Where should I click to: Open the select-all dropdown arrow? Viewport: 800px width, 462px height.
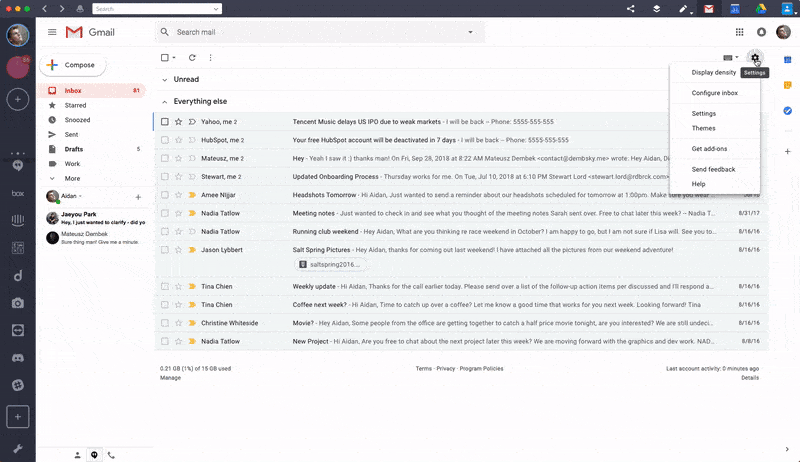coord(174,58)
